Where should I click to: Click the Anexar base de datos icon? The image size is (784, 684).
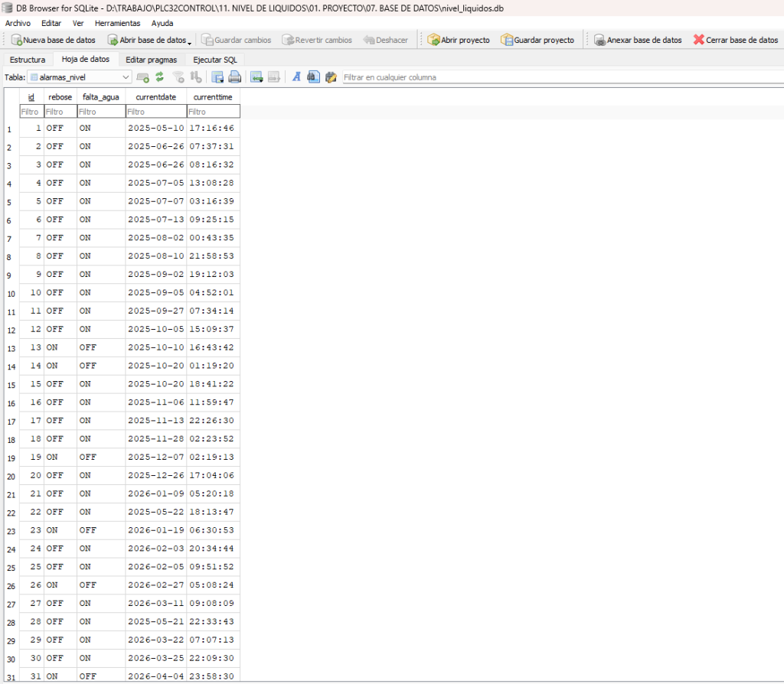tap(599, 40)
